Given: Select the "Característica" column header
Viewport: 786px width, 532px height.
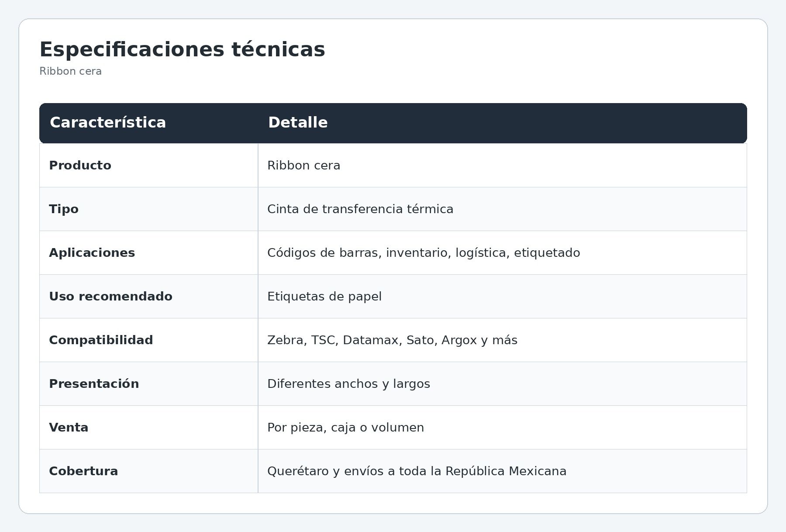Looking at the screenshot, I should tap(108, 122).
